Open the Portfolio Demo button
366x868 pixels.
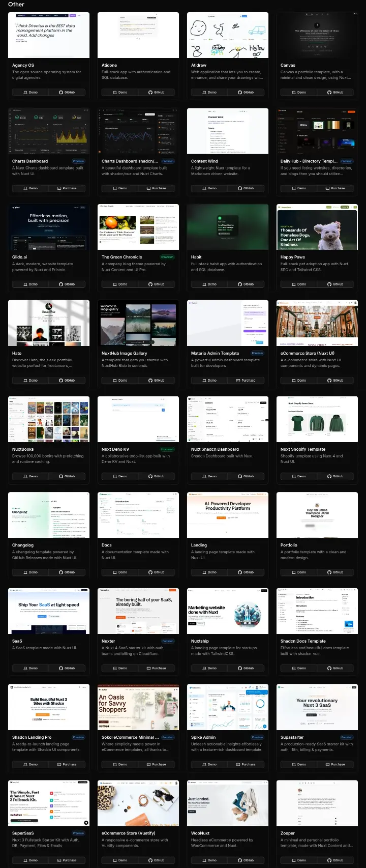coord(299,572)
